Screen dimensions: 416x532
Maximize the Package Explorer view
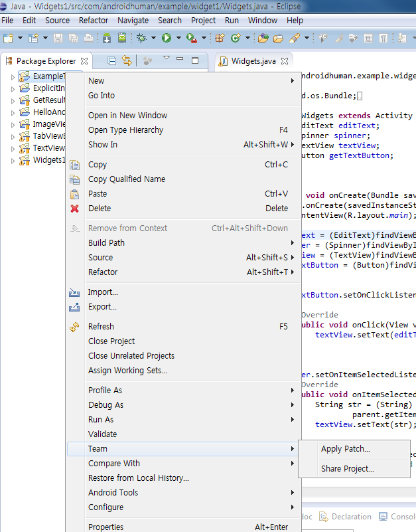[195, 60]
